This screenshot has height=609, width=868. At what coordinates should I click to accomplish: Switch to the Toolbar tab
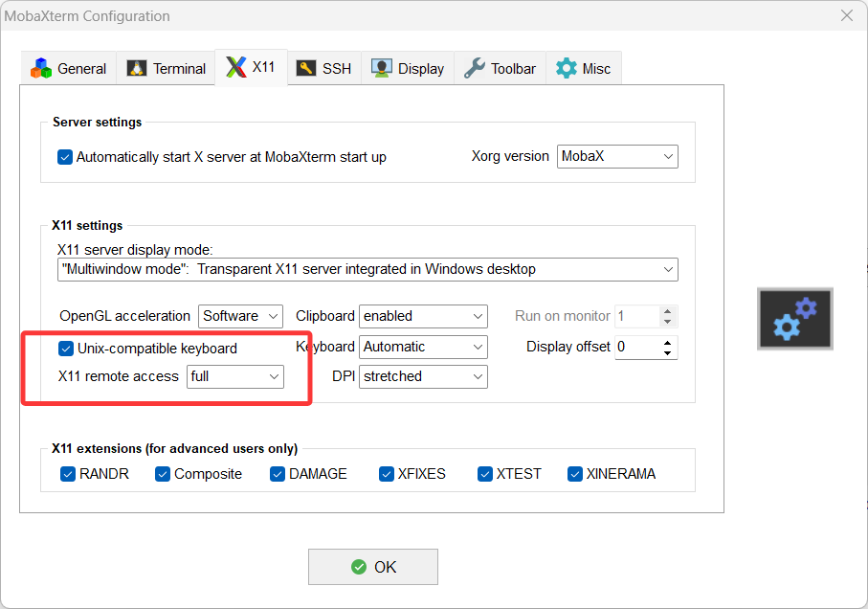click(x=500, y=68)
